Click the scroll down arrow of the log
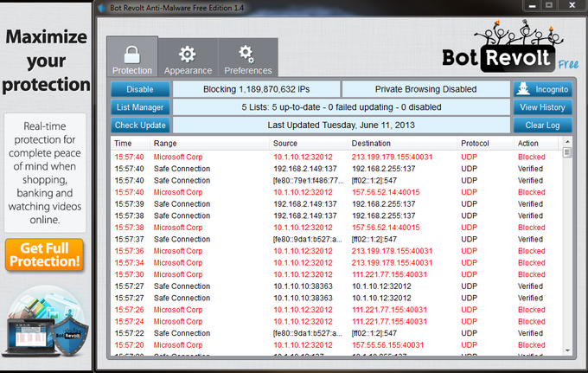Screen dimensions: 588x373 pos(567,350)
